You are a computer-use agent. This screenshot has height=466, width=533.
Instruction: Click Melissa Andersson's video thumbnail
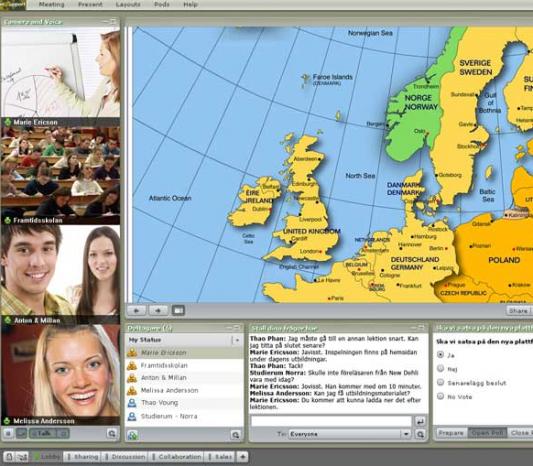click(x=61, y=370)
